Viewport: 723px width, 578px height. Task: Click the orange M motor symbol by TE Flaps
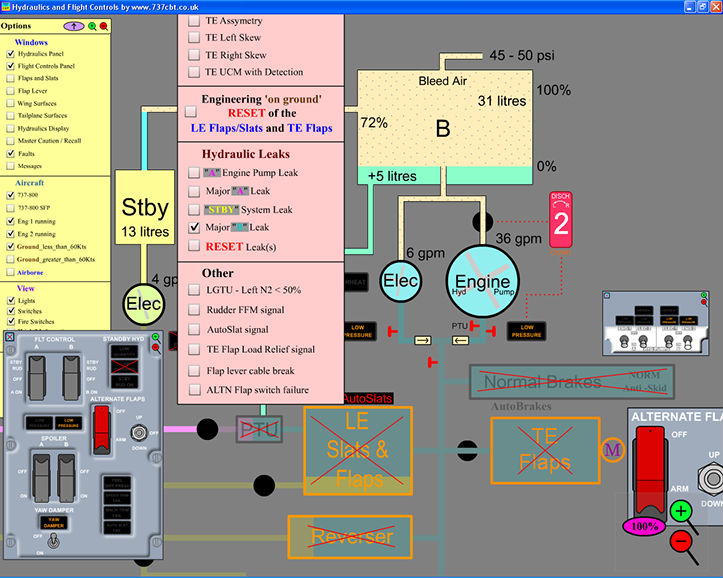612,449
